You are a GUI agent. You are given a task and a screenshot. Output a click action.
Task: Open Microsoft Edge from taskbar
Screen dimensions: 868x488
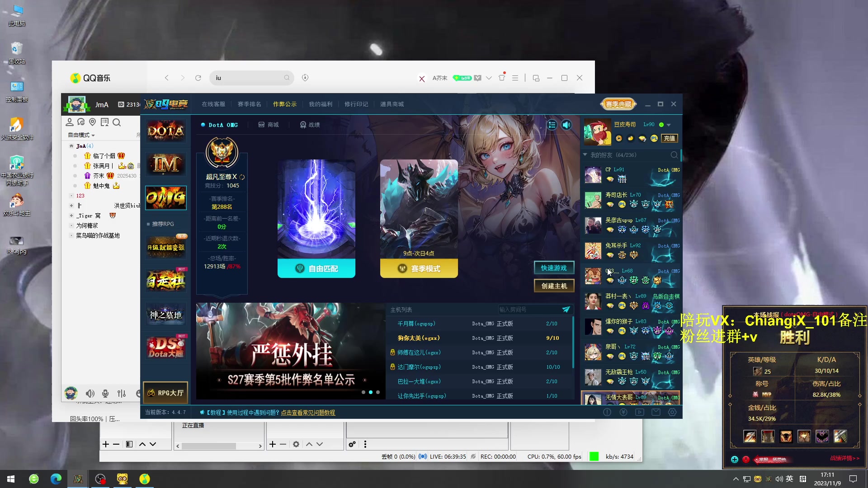pyautogui.click(x=56, y=479)
